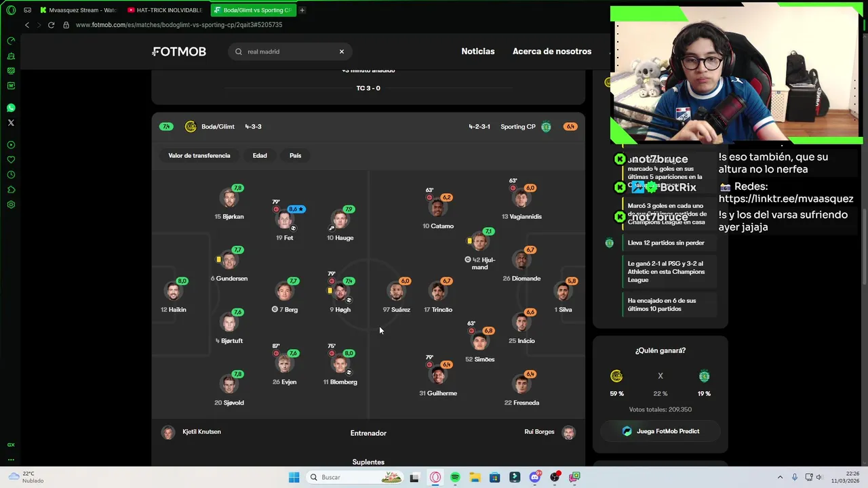868x488 pixels.
Task: Toggle the Valor de transferencia filter
Action: (x=199, y=156)
